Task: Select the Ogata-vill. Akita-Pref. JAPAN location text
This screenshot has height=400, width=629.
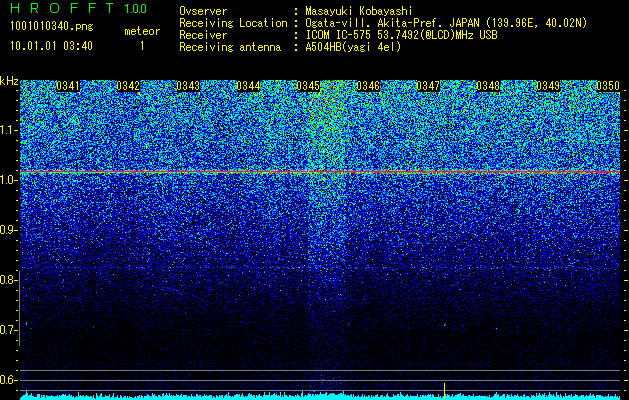Action: pyautogui.click(x=446, y=23)
